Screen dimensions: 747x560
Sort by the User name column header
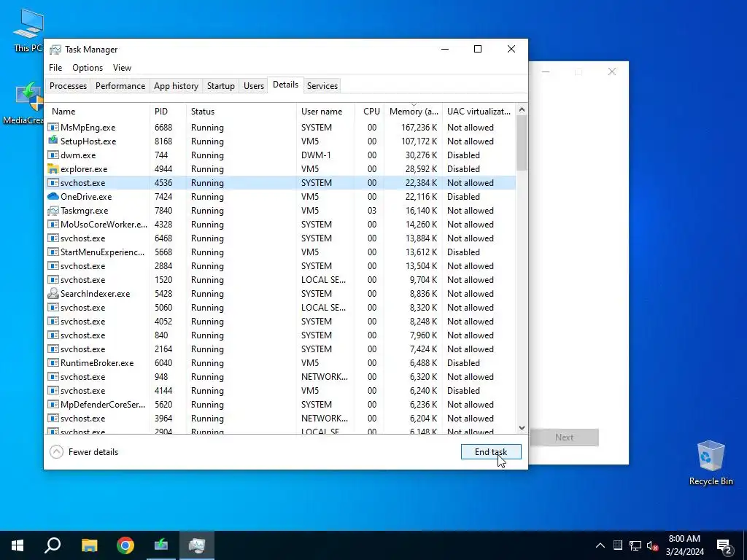click(325, 112)
